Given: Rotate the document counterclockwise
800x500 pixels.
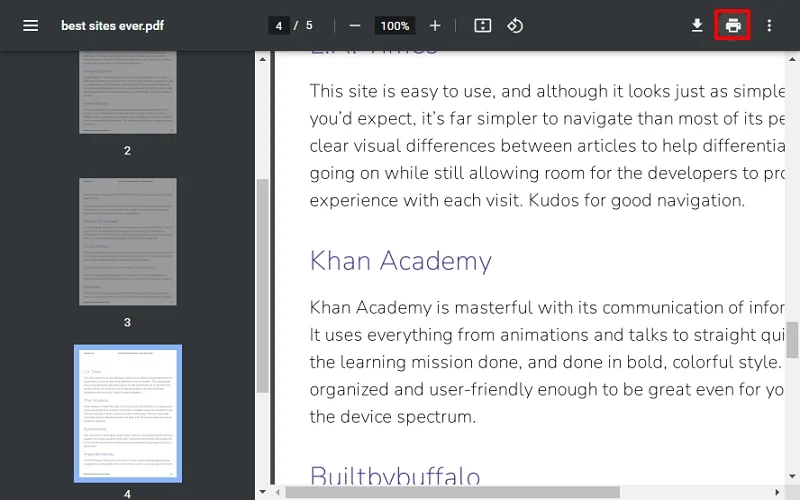Looking at the screenshot, I should click(515, 25).
